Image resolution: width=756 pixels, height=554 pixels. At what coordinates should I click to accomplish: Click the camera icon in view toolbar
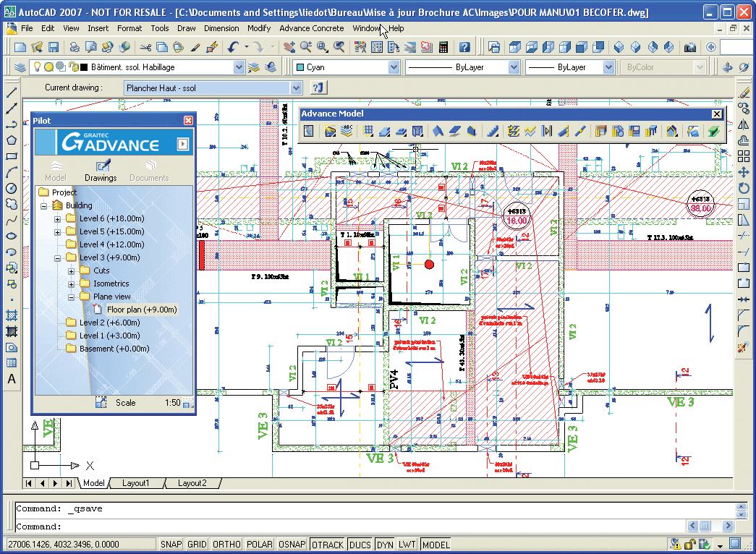coord(690,47)
